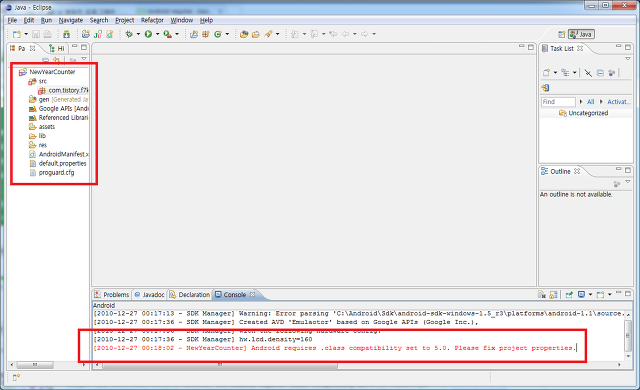The image size is (640, 390).
Task: Click Collapse All icon in Task List
Action: tap(600, 73)
